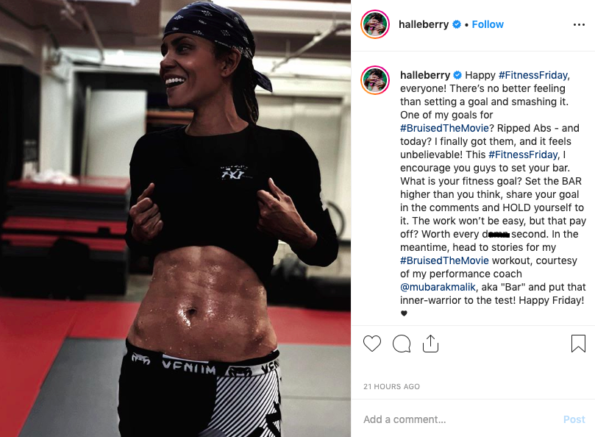Like the post with the heart icon

click(x=372, y=343)
